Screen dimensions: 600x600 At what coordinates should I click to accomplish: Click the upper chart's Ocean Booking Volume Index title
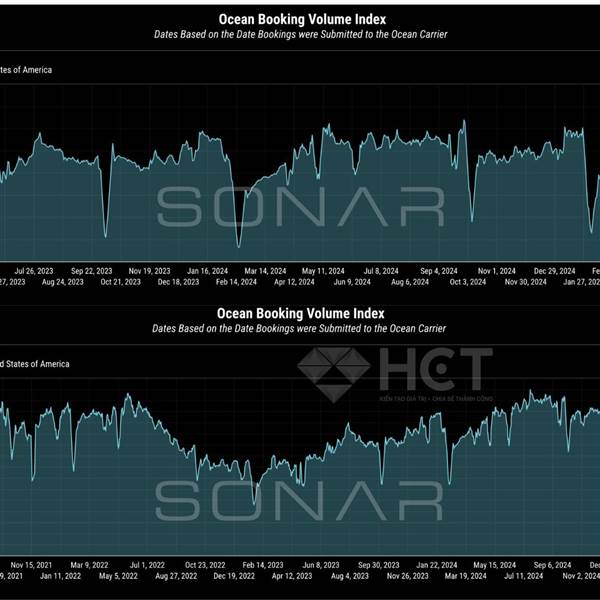[302, 19]
